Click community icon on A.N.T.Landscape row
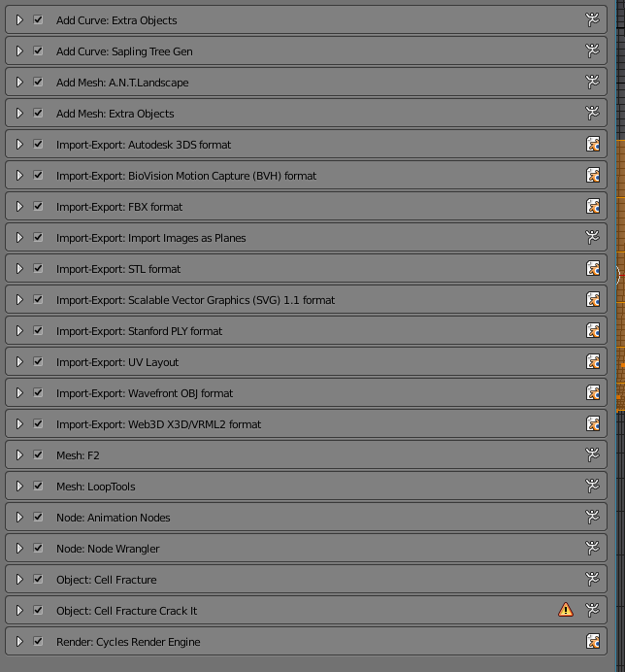Image resolution: width=625 pixels, height=672 pixels. click(x=592, y=82)
